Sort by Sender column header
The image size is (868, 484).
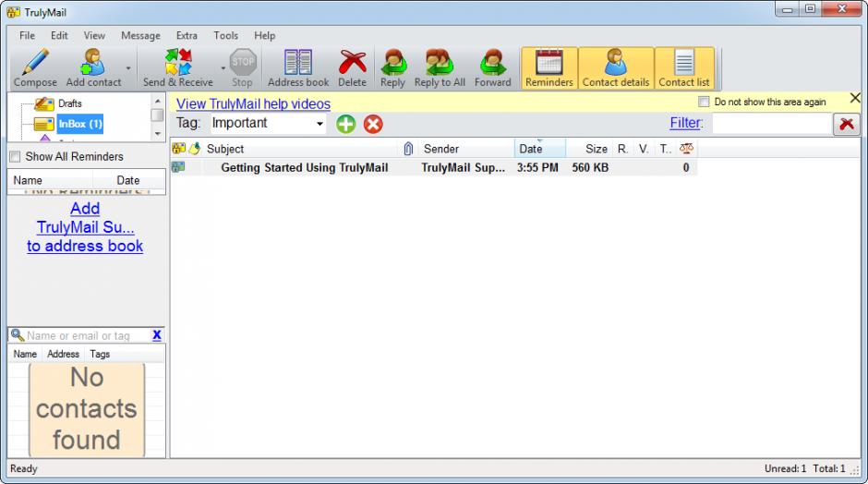click(466, 149)
